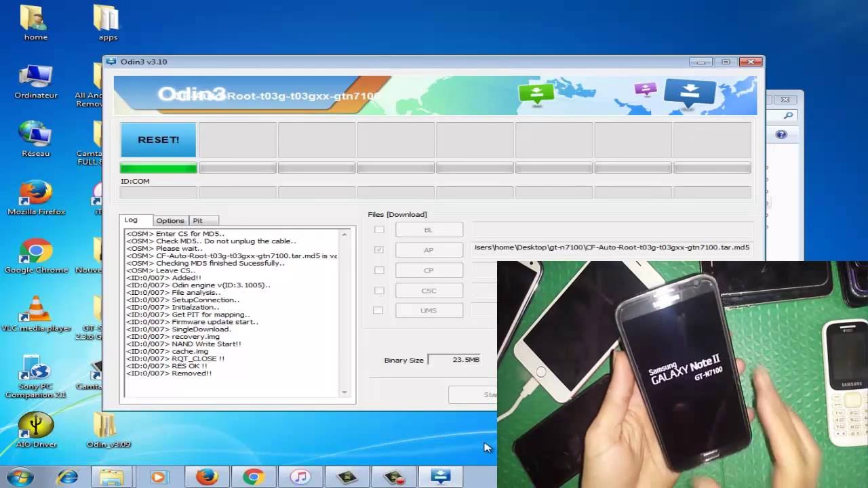Select the Réseau network desktop icon
The height and width of the screenshot is (488, 868).
[x=36, y=139]
